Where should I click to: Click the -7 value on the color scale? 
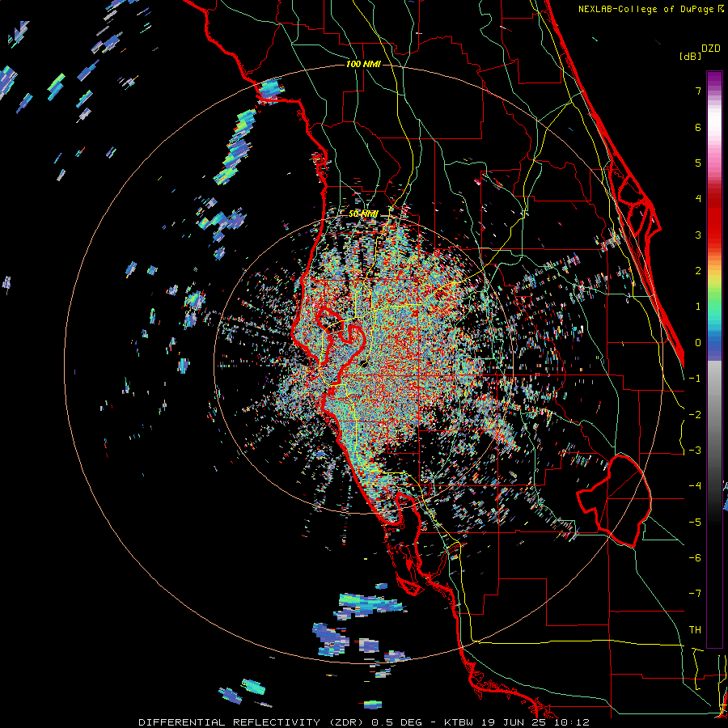[x=695, y=594]
